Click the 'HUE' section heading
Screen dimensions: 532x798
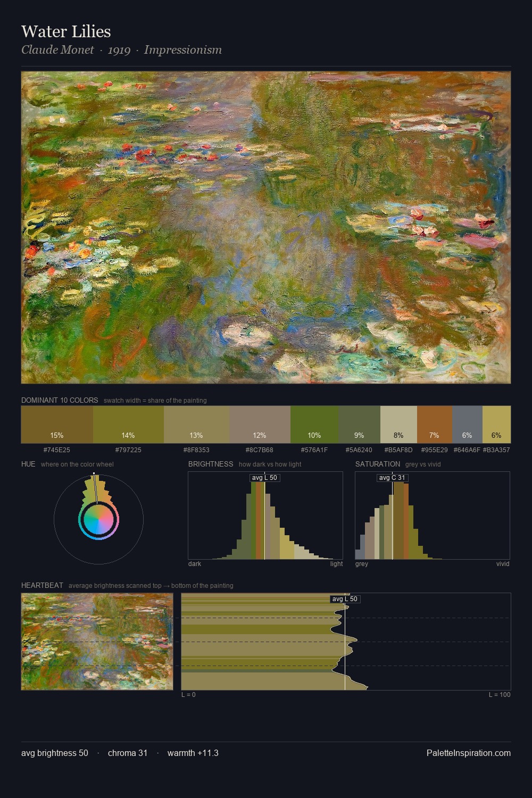point(28,464)
